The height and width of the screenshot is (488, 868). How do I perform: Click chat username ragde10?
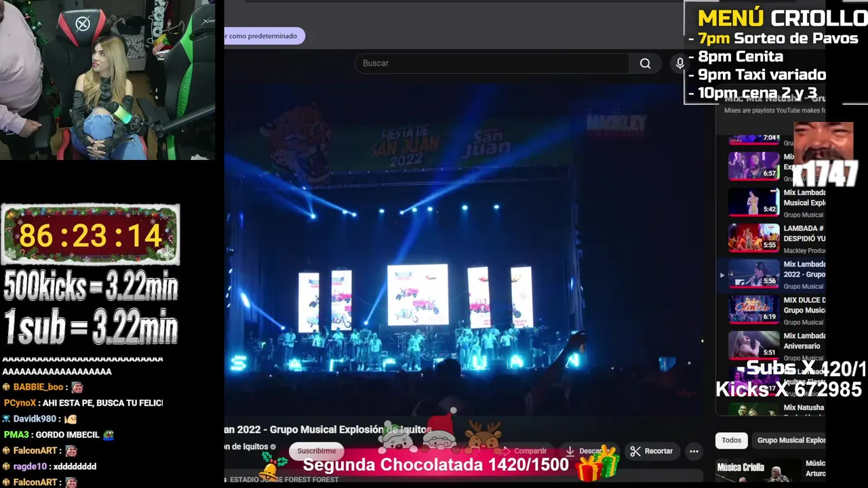click(30, 466)
